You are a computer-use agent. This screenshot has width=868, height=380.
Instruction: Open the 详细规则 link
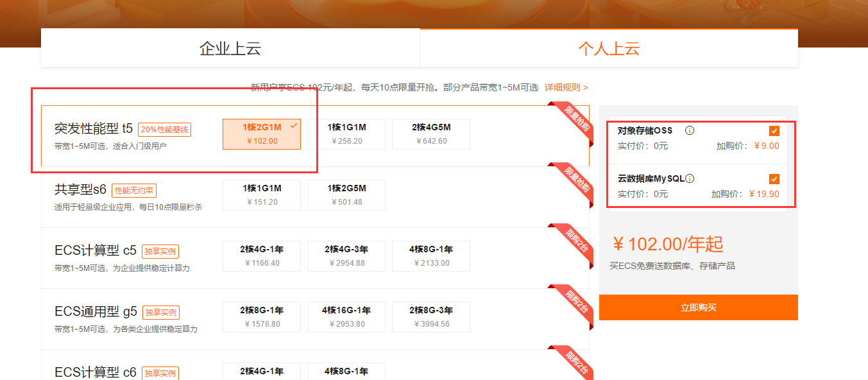click(x=566, y=87)
